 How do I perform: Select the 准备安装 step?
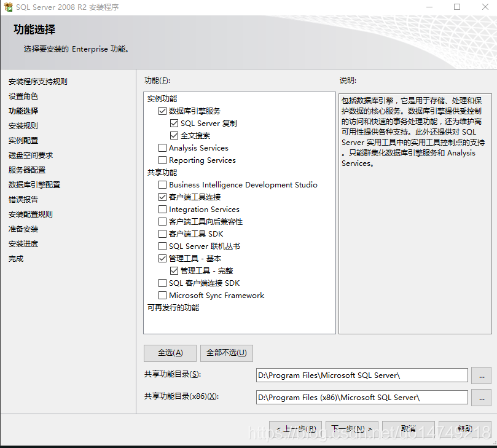[23, 229]
